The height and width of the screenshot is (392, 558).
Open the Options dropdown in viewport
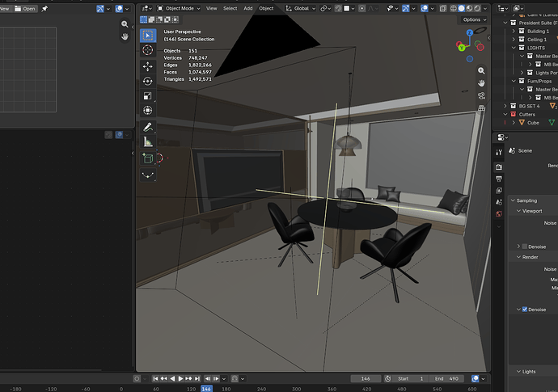pos(474,19)
